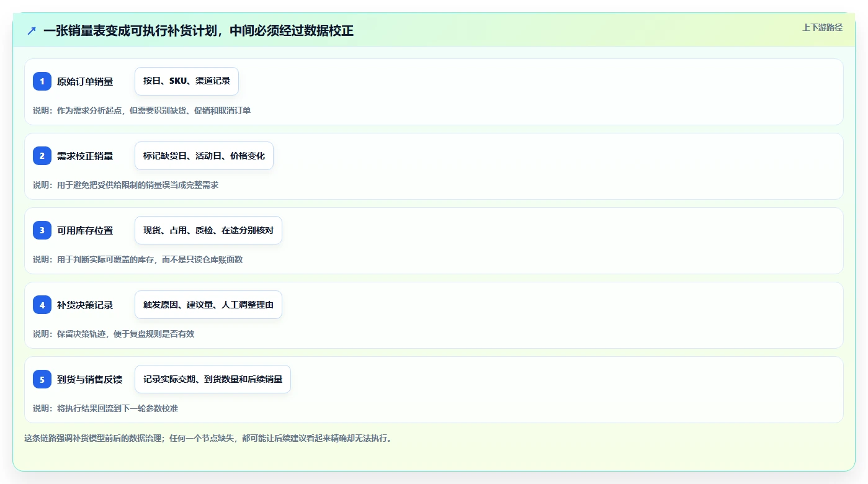868x484 pixels.
Task: Click the number 4 step badge
Action: pos(42,305)
